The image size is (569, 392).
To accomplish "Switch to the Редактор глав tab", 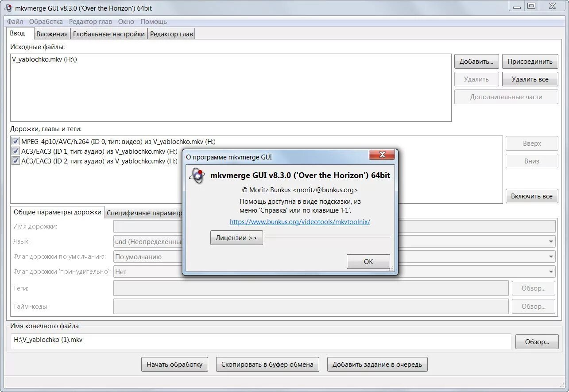I will [x=171, y=34].
